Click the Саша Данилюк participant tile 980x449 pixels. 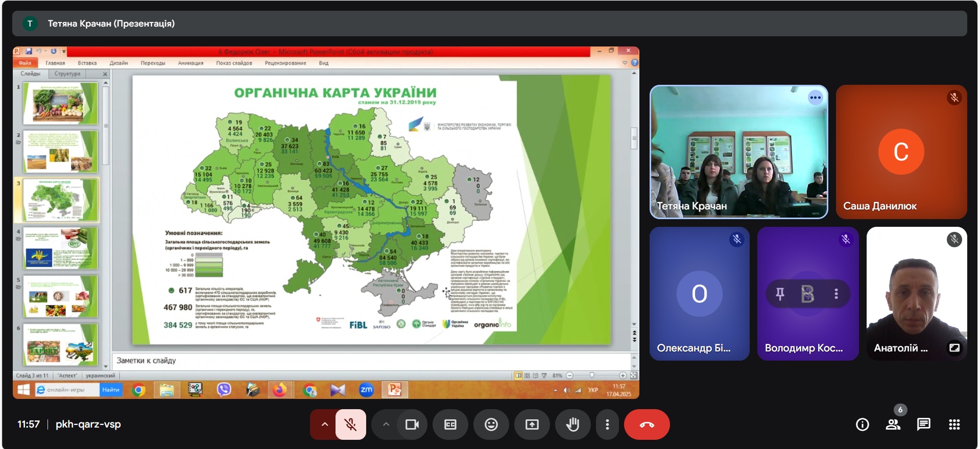click(901, 152)
